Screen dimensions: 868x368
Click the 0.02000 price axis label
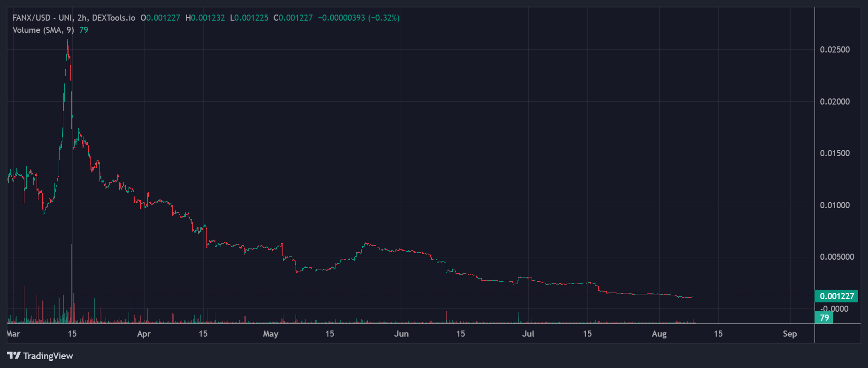click(835, 102)
